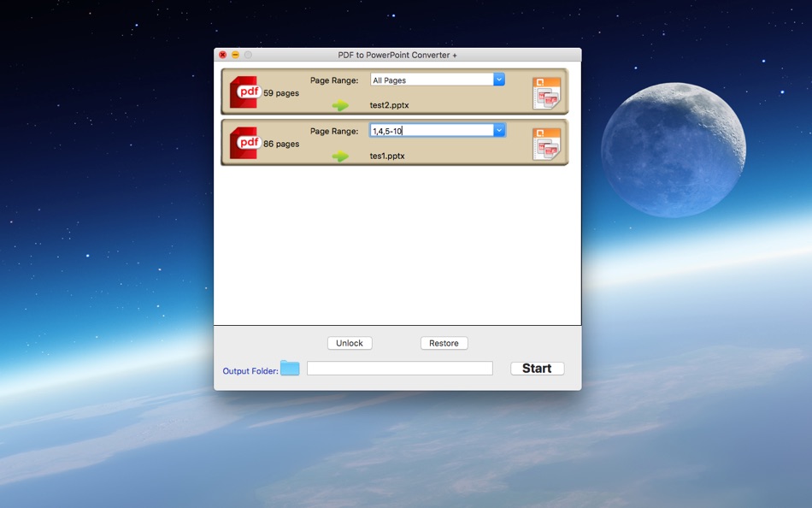Start the conversion with the Start button
Viewport: 812px width, 508px height.
(x=537, y=369)
